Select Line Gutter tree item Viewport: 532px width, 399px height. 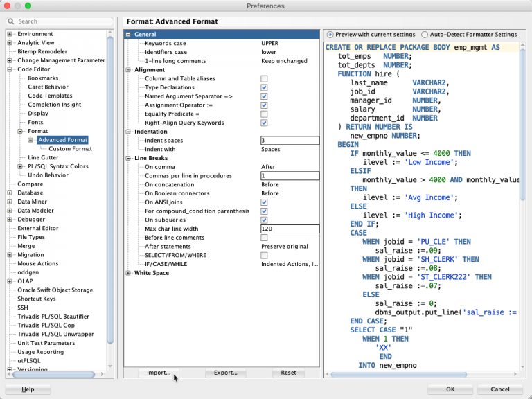[43, 157]
